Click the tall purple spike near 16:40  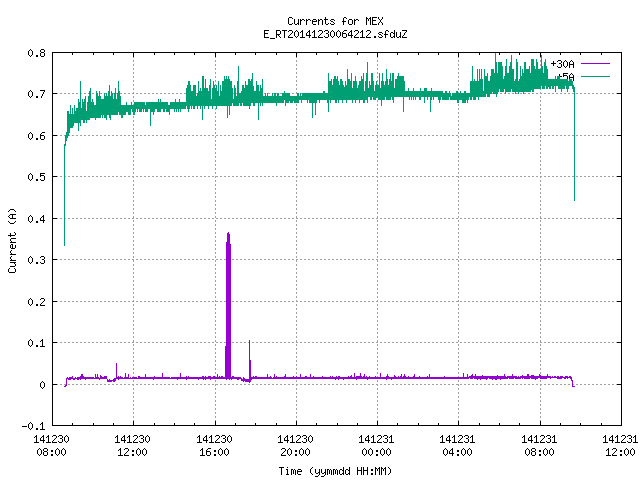pos(228,305)
